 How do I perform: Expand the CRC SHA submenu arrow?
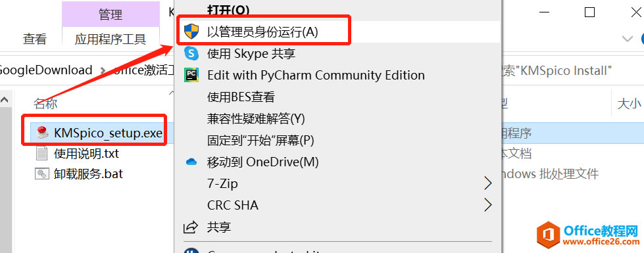pyautogui.click(x=487, y=204)
